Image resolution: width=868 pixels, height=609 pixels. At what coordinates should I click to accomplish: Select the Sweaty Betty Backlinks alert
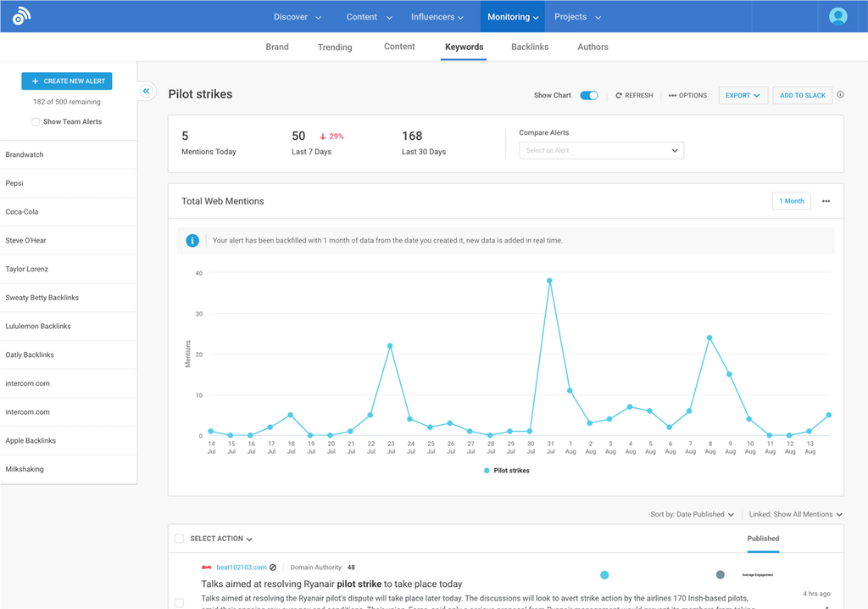42,298
